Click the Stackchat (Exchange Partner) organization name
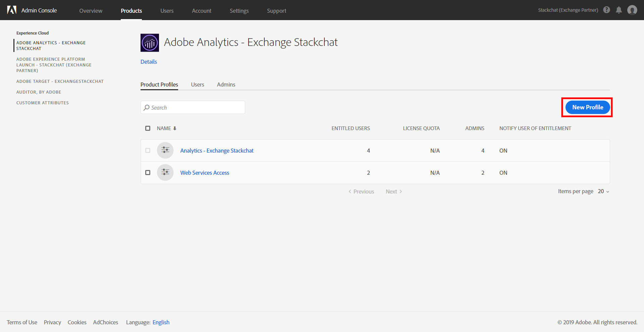The height and width of the screenshot is (332, 644). (x=568, y=10)
